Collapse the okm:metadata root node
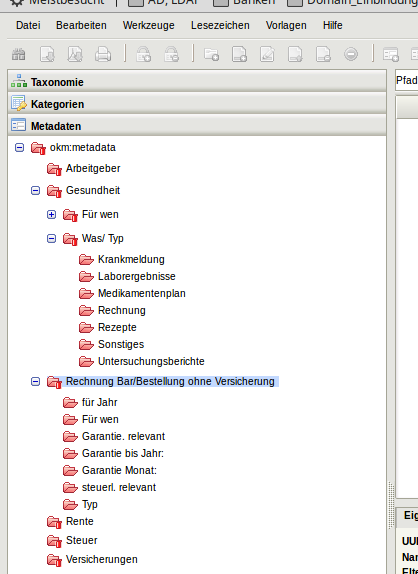 (19, 148)
